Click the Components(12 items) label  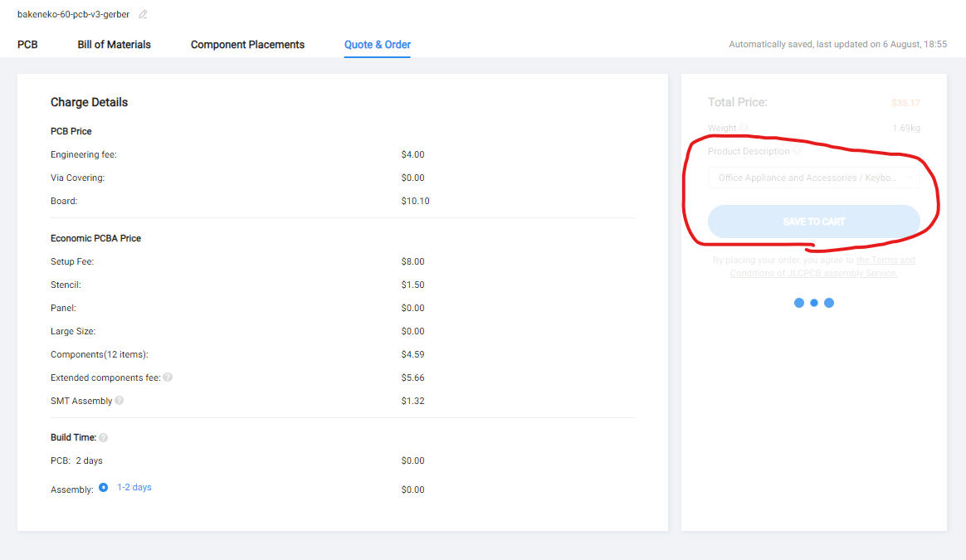pos(100,354)
